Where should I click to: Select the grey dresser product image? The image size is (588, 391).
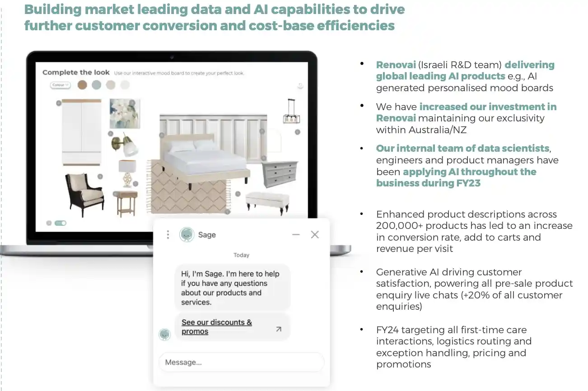point(280,174)
